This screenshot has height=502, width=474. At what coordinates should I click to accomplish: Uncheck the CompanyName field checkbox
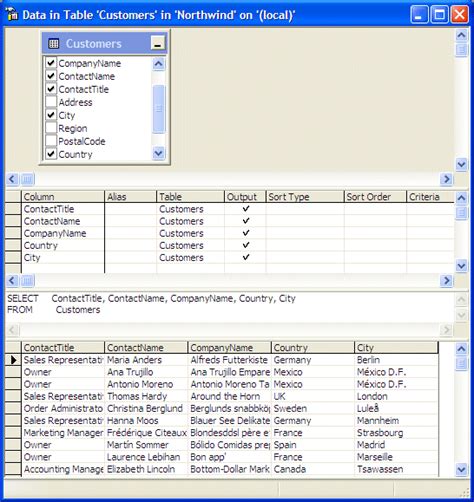(51, 63)
